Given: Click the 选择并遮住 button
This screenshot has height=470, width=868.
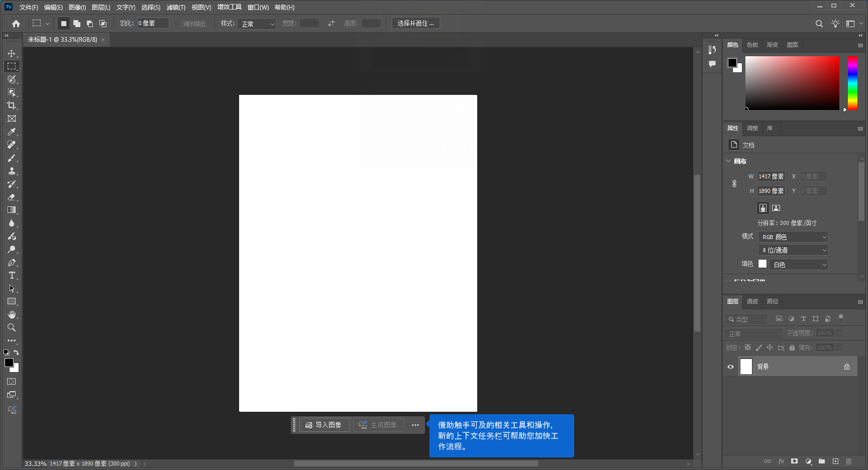Looking at the screenshot, I should (415, 23).
